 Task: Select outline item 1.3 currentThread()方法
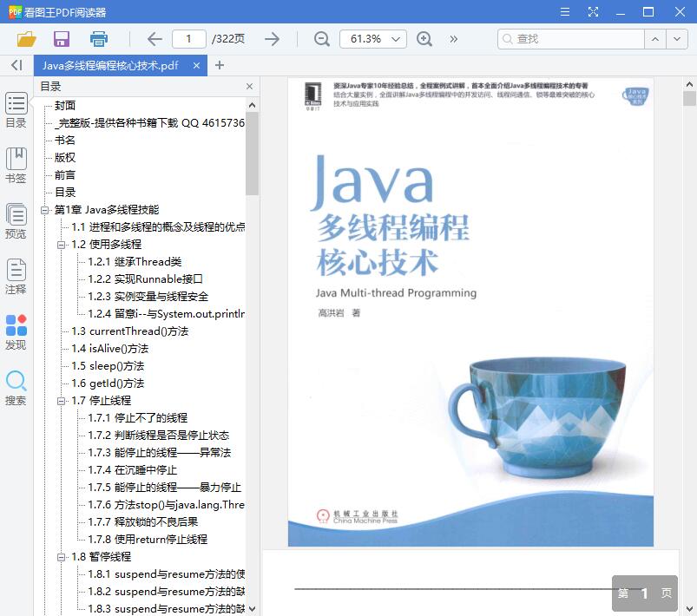[130, 331]
